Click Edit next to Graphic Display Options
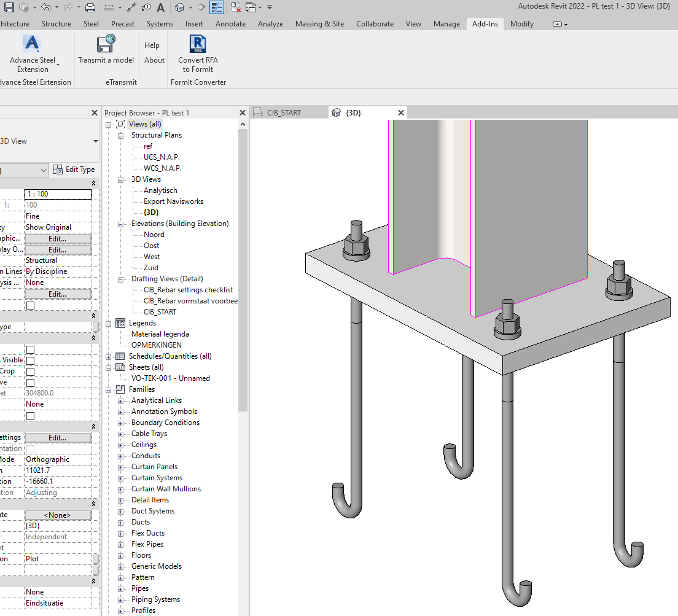The height and width of the screenshot is (616, 678). tap(58, 249)
